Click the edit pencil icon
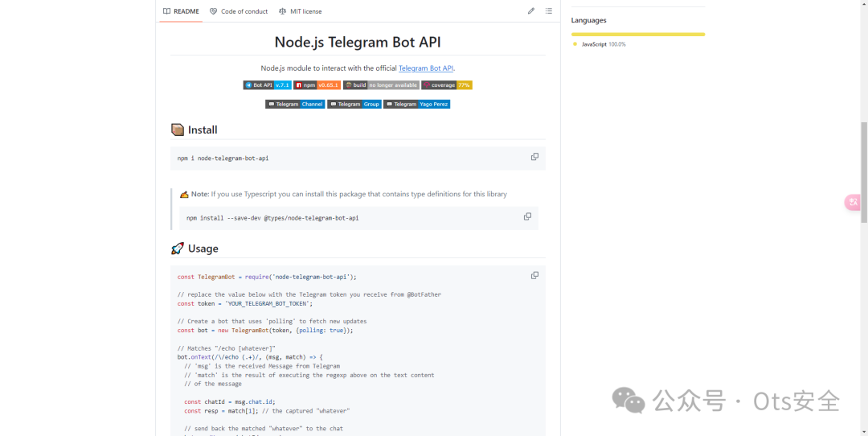Image resolution: width=868 pixels, height=436 pixels. [x=531, y=11]
